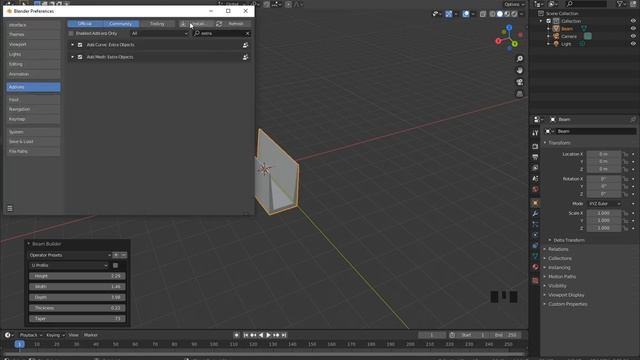This screenshot has height=360, width=640.
Task: Open the Physics properties tab icon
Action: pyautogui.click(x=535, y=235)
